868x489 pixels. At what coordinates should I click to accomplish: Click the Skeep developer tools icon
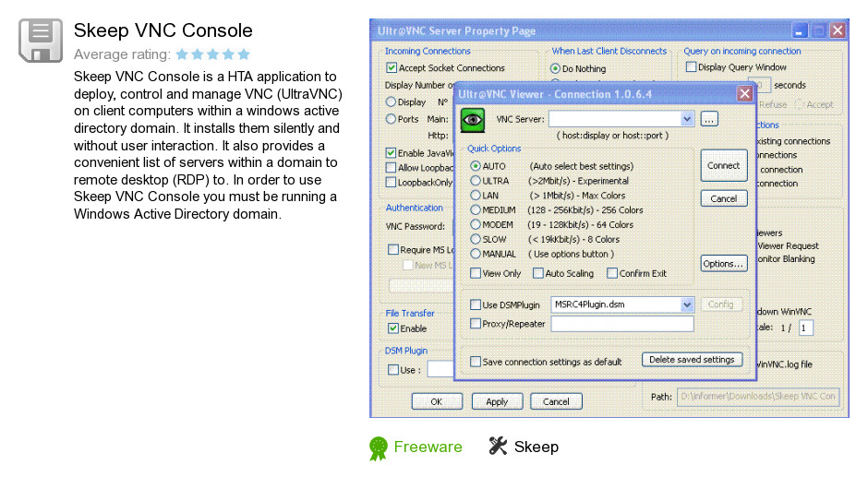pyautogui.click(x=498, y=446)
